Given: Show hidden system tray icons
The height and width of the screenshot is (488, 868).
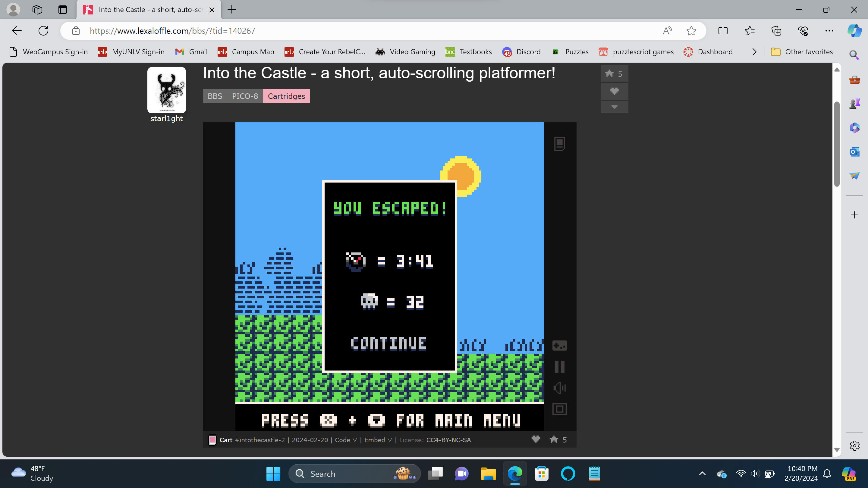Looking at the screenshot, I should pos(702,474).
